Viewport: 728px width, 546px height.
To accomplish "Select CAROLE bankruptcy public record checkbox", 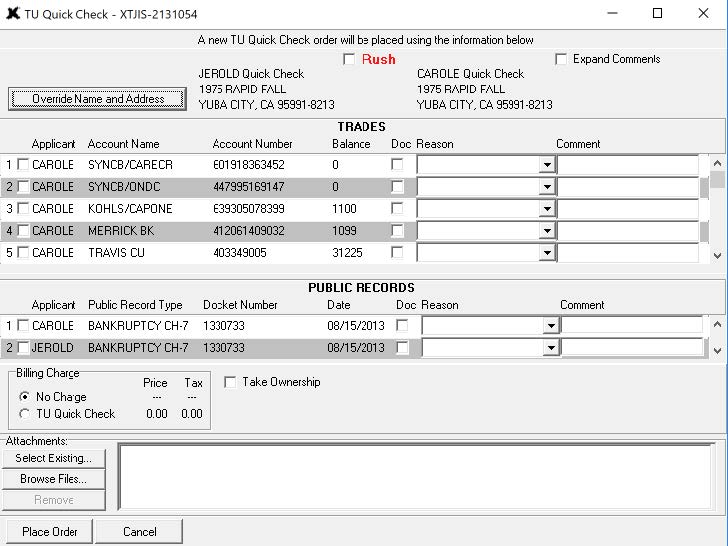I will 23,325.
